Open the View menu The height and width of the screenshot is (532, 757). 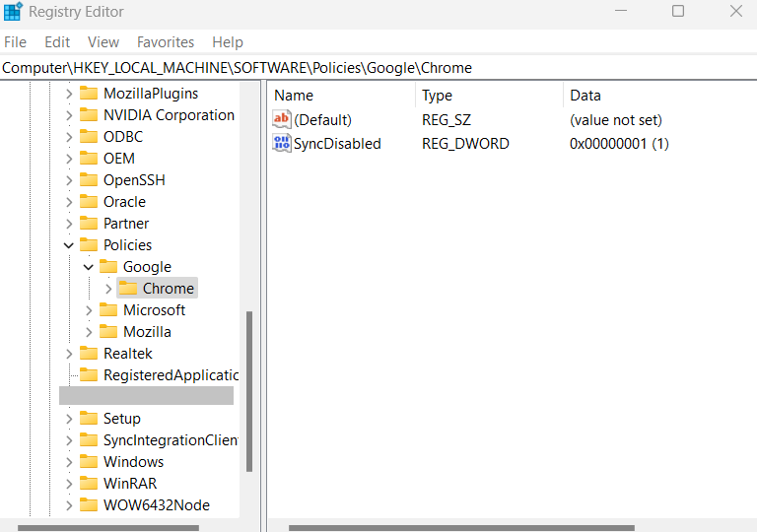[x=103, y=42]
